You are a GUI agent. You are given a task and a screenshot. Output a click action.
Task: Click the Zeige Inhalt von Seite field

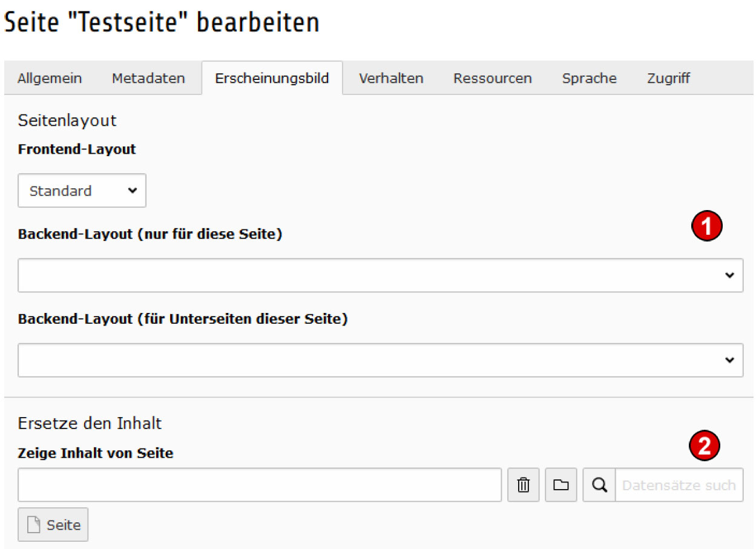pyautogui.click(x=260, y=485)
